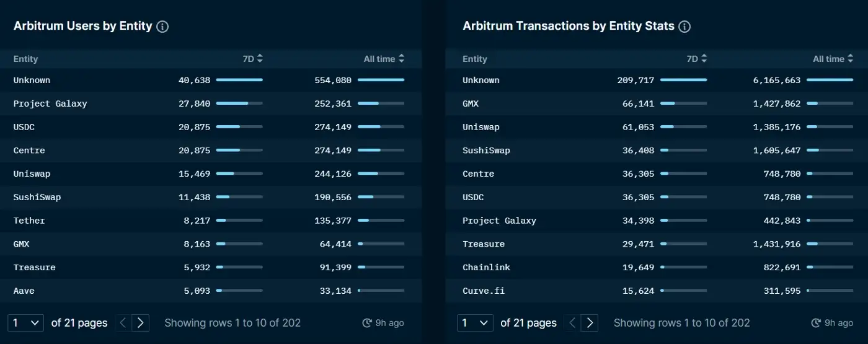This screenshot has height=344, width=868.
Task: Select GMX entity in Users table
Action: 21,244
